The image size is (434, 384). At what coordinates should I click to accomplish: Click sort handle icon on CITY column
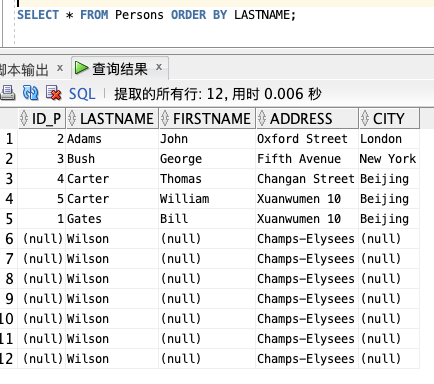365,118
